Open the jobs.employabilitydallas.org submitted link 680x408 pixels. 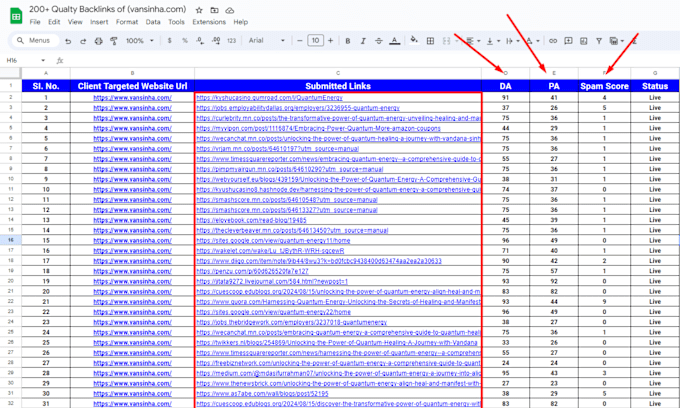[x=298, y=108]
